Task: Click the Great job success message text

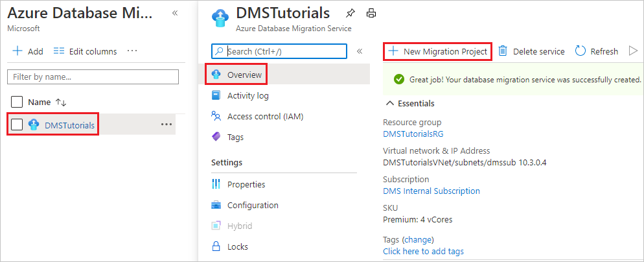Action: click(525, 79)
